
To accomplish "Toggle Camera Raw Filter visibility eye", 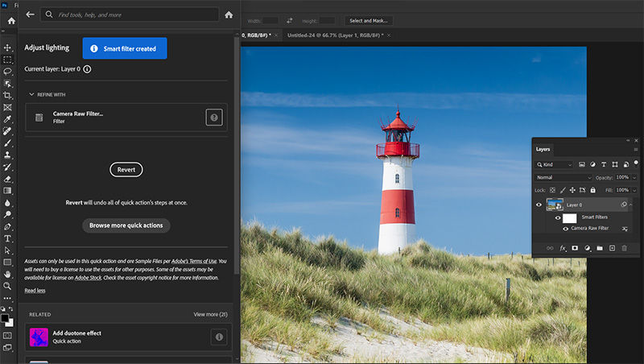I will [x=565, y=229].
